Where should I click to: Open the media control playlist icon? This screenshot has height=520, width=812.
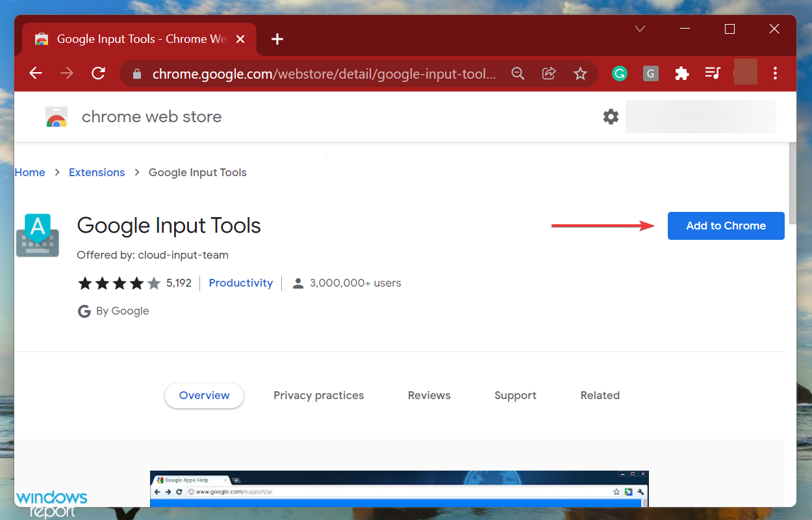point(713,73)
